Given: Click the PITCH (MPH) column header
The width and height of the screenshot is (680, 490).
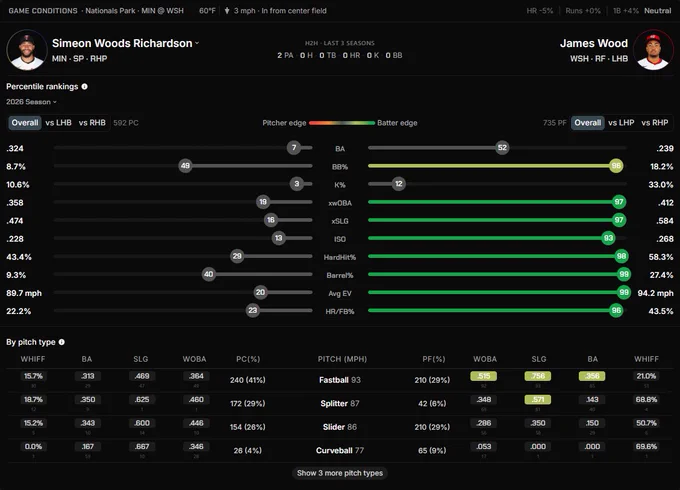Looking at the screenshot, I should point(342,359).
